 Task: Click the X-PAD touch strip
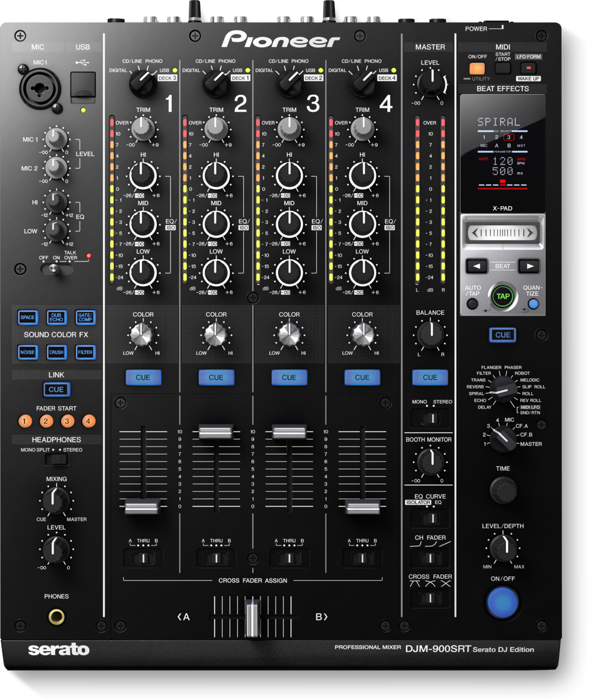pos(502,233)
